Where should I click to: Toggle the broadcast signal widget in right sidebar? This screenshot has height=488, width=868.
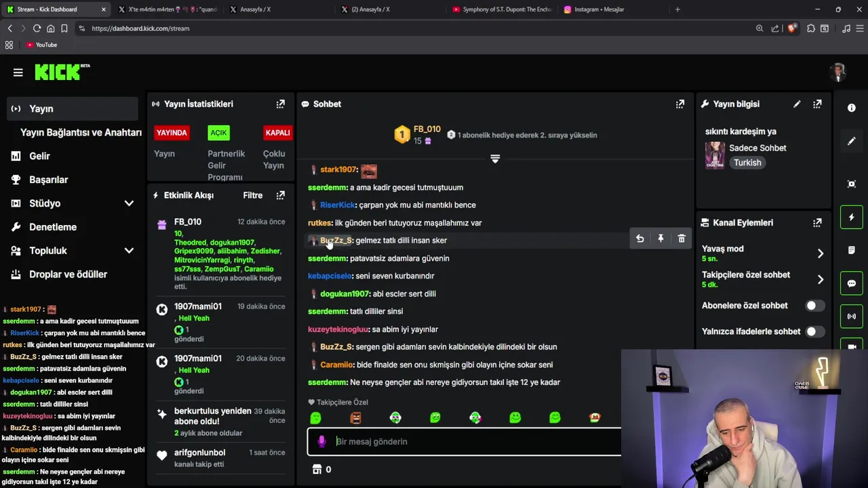(x=852, y=317)
